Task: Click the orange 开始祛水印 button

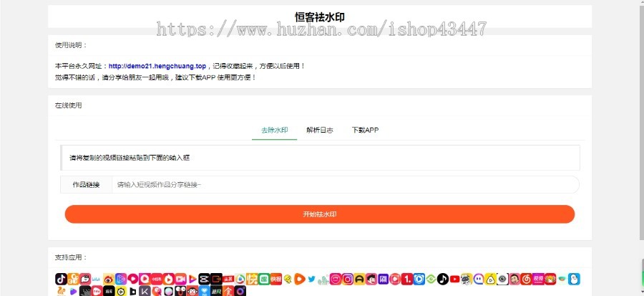Action: coord(320,214)
